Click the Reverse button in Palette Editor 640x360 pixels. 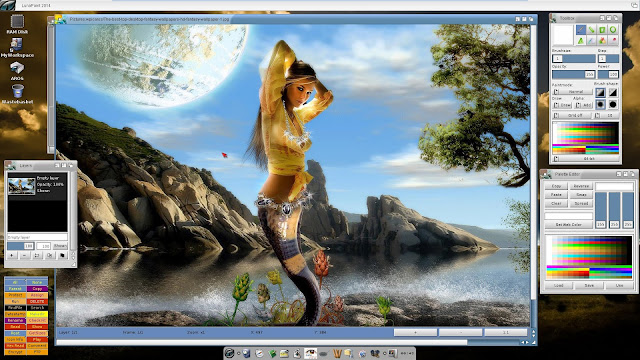581,186
